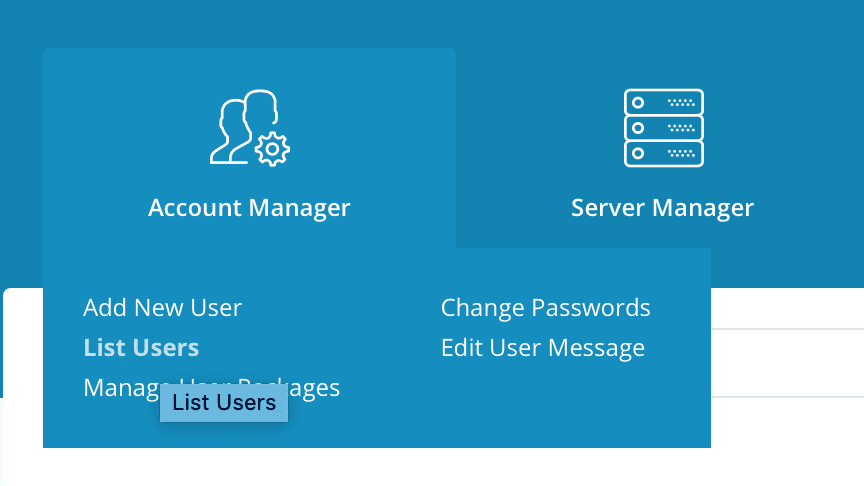Image resolution: width=864 pixels, height=486 pixels.
Task: Click the gear cog on the users icon
Action: [x=272, y=149]
